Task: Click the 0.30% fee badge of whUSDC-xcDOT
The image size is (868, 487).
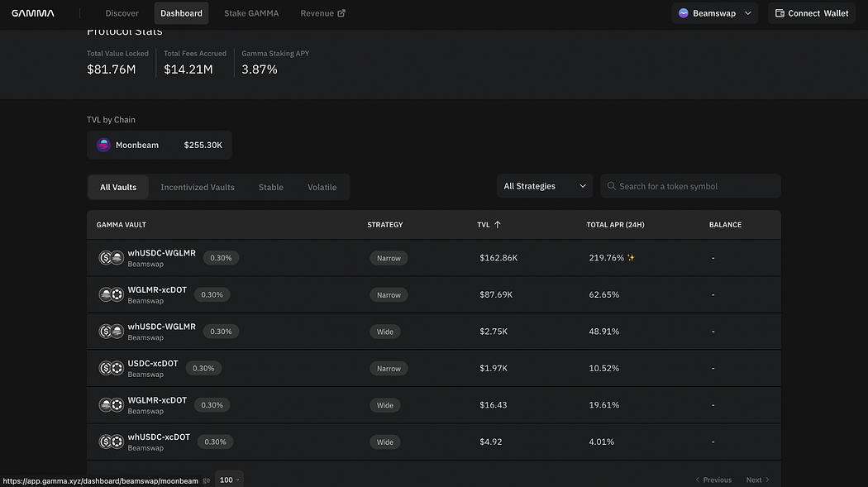Action: click(215, 442)
